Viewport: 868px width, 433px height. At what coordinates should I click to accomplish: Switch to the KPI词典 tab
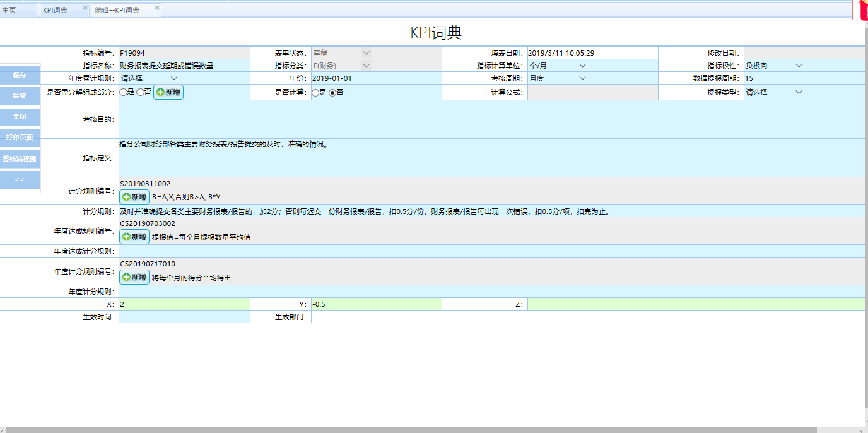64,10
